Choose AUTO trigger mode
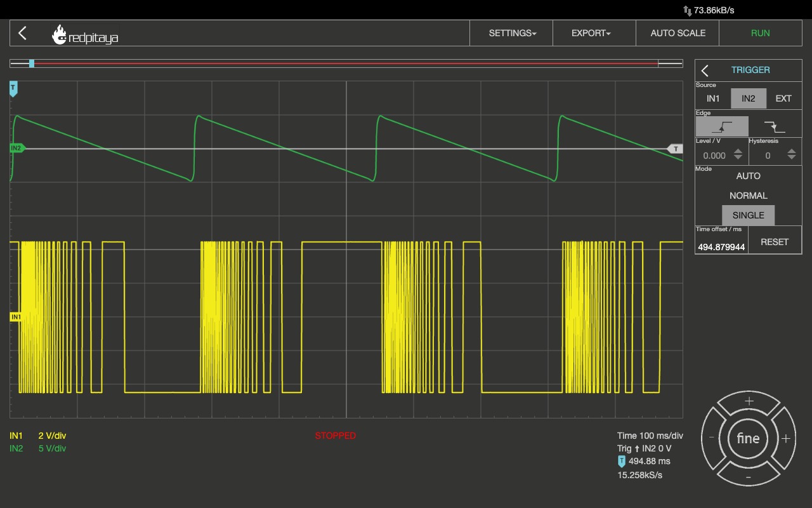812x508 pixels. [x=749, y=176]
